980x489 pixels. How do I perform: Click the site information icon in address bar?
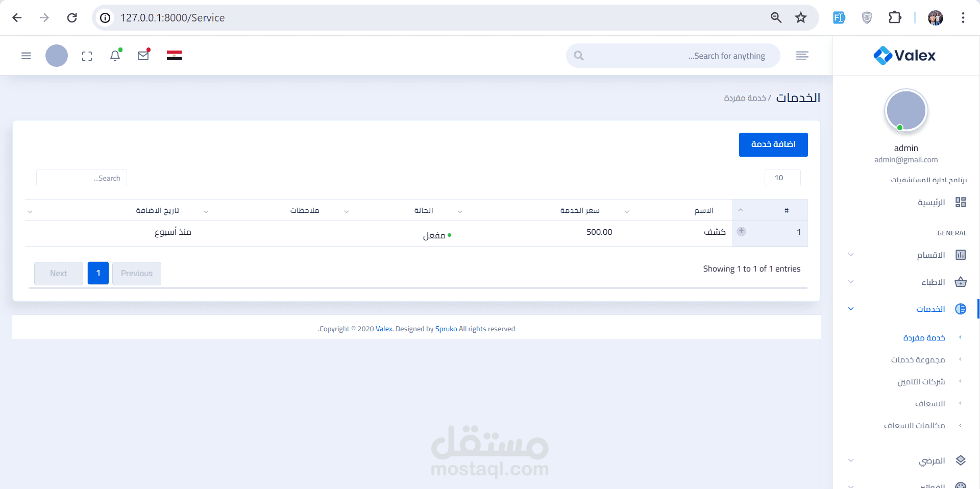point(105,18)
